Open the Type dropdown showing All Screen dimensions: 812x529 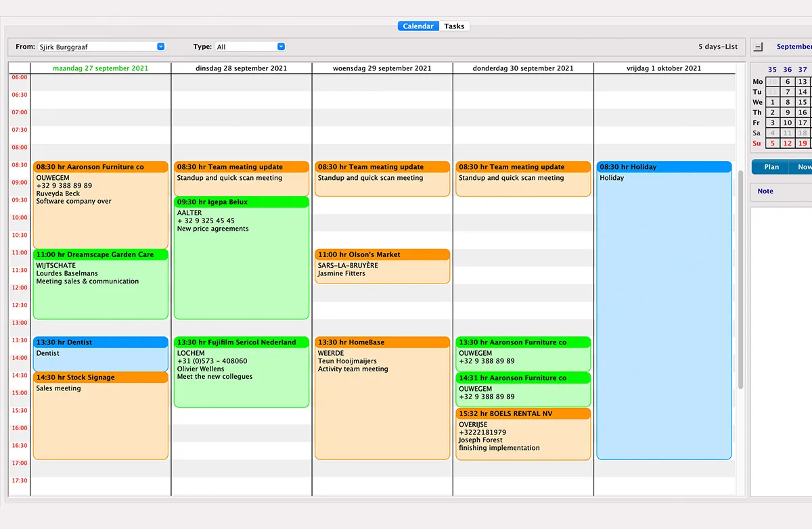tap(250, 47)
